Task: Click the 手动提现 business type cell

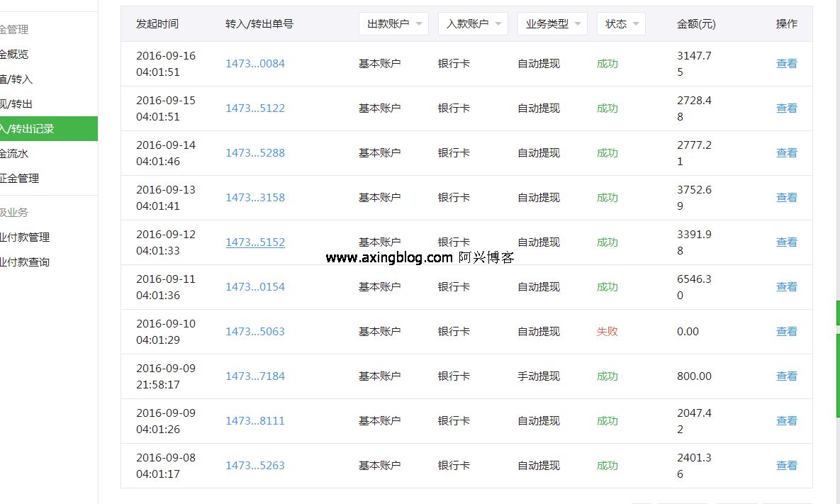Action: 539,376
